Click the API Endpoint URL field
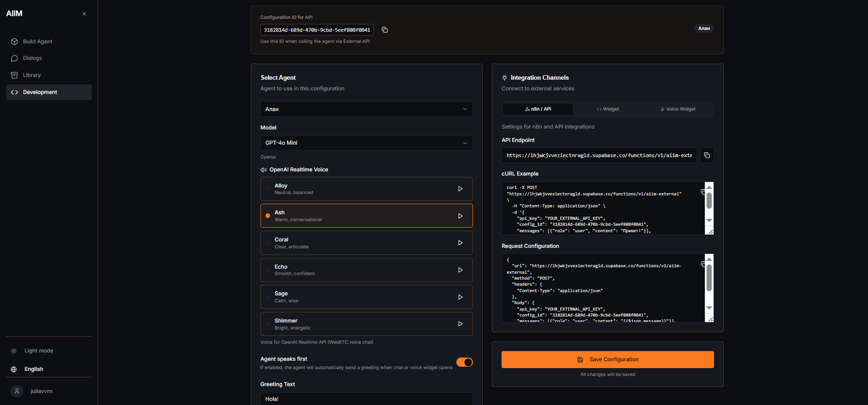Screen dimensions: 868x405 coord(599,155)
